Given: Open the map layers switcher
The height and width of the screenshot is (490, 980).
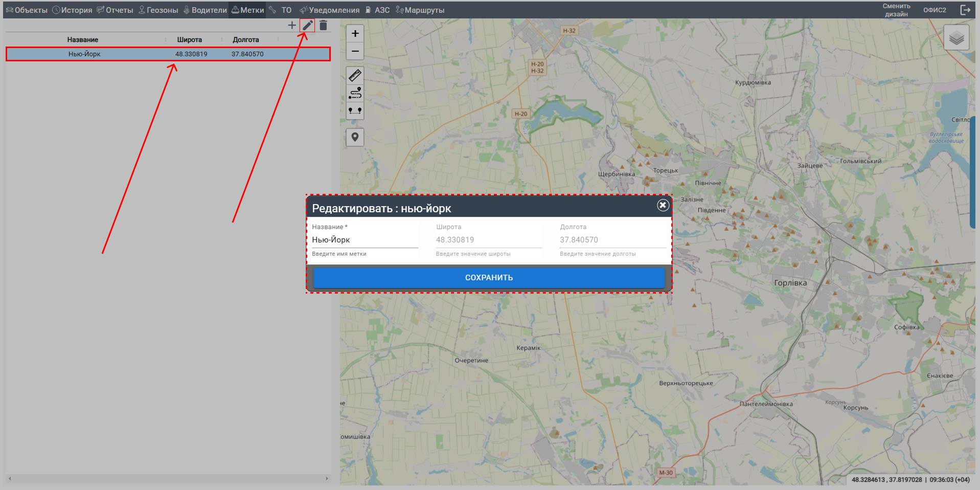Looking at the screenshot, I should pos(956,38).
